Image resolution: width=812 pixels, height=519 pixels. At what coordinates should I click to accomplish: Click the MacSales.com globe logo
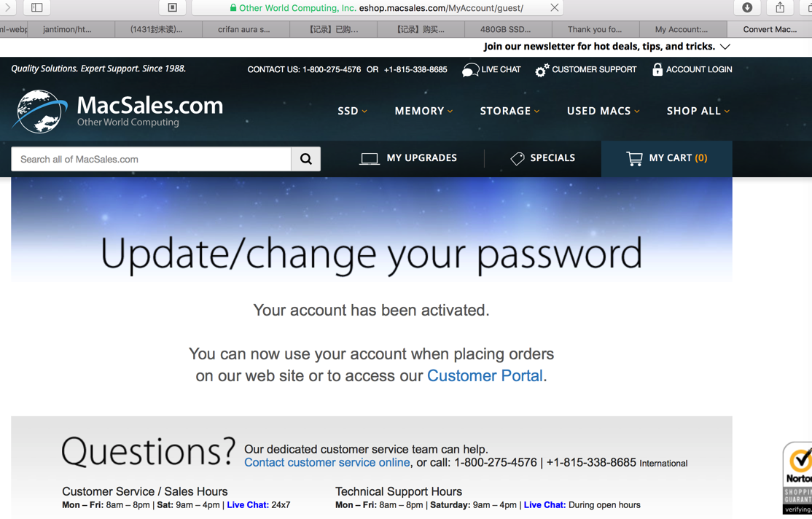coord(39,111)
